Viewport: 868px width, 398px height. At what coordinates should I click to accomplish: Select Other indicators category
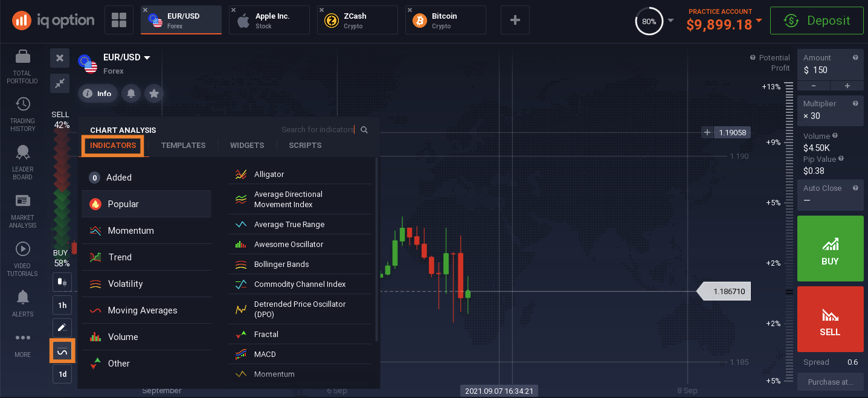(x=147, y=364)
